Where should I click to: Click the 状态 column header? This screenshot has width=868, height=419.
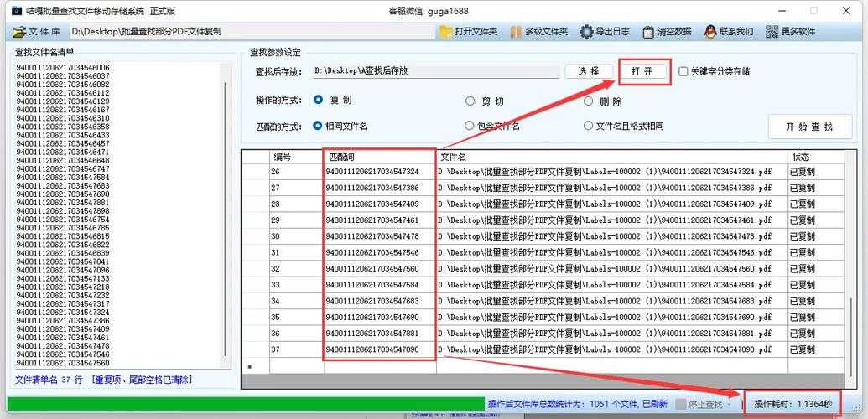[x=817, y=158]
